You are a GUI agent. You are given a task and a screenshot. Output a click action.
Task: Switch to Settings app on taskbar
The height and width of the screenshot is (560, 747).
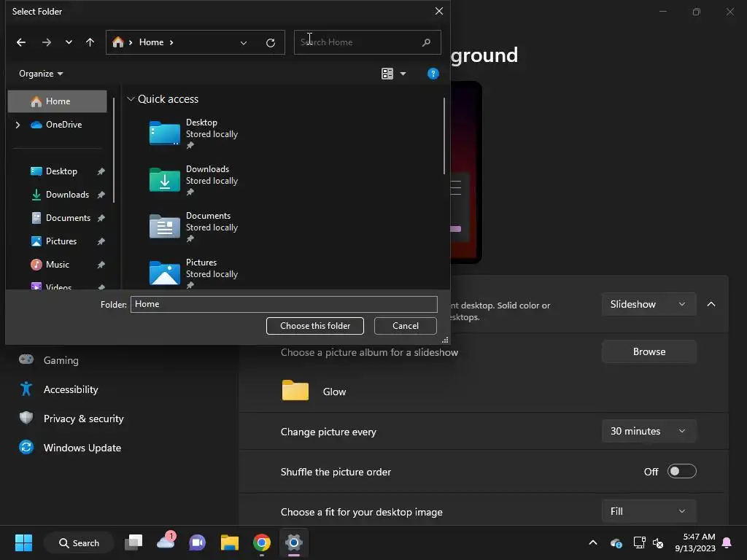coord(294,542)
